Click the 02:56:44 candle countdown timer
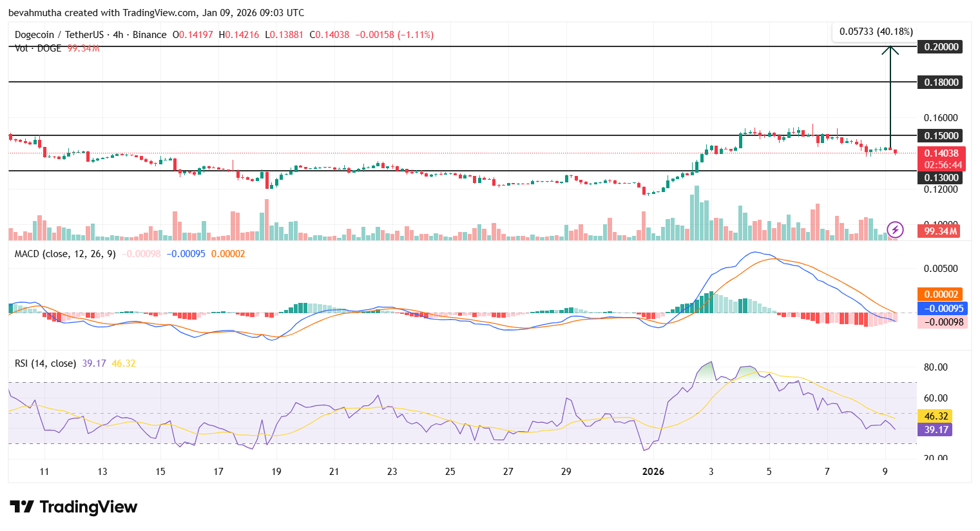The width and height of the screenshot is (980, 531). click(x=941, y=164)
